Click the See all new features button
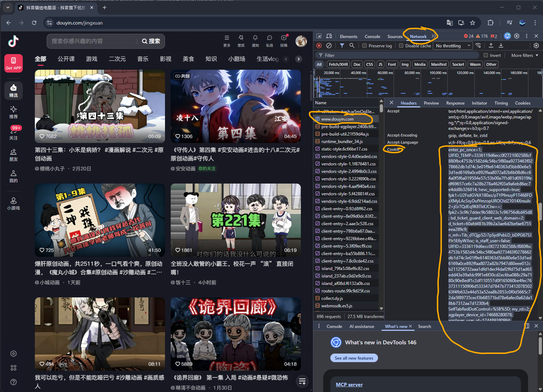The image size is (543, 392). tap(354, 358)
